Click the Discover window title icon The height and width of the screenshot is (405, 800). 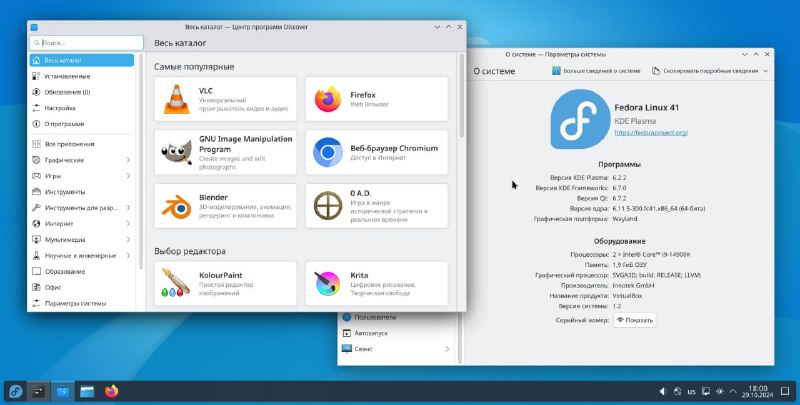(x=34, y=27)
